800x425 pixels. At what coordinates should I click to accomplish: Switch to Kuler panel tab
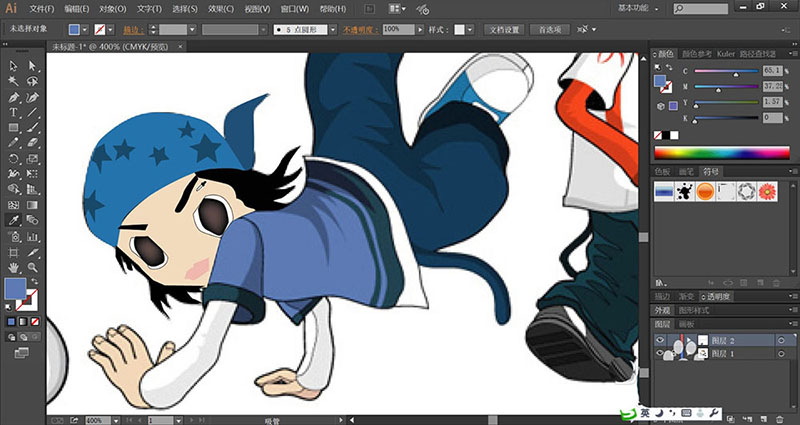tap(726, 54)
